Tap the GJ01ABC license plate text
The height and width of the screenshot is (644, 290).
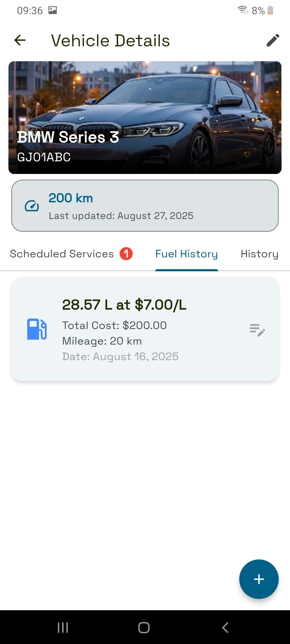(x=44, y=157)
